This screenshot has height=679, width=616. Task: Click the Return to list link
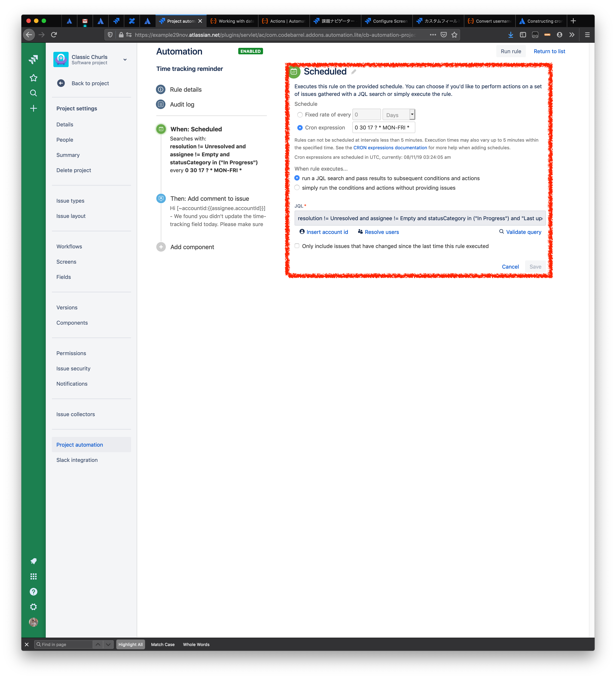(x=549, y=51)
